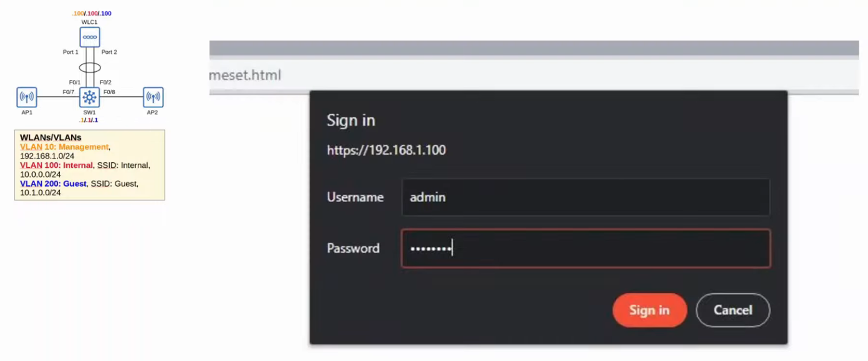
Task: Click the Sign in dialog heading
Action: [x=351, y=120]
